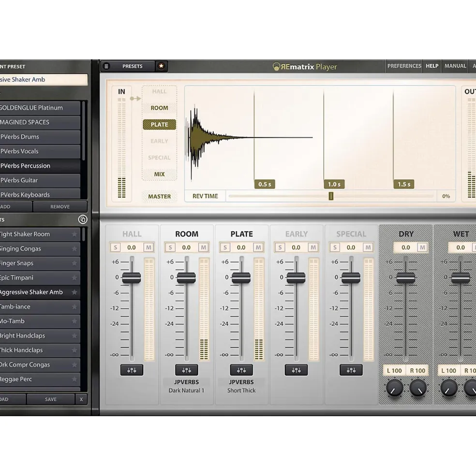Click the X button next to SAVE
The height and width of the screenshot is (476, 476).
pyautogui.click(x=81, y=399)
